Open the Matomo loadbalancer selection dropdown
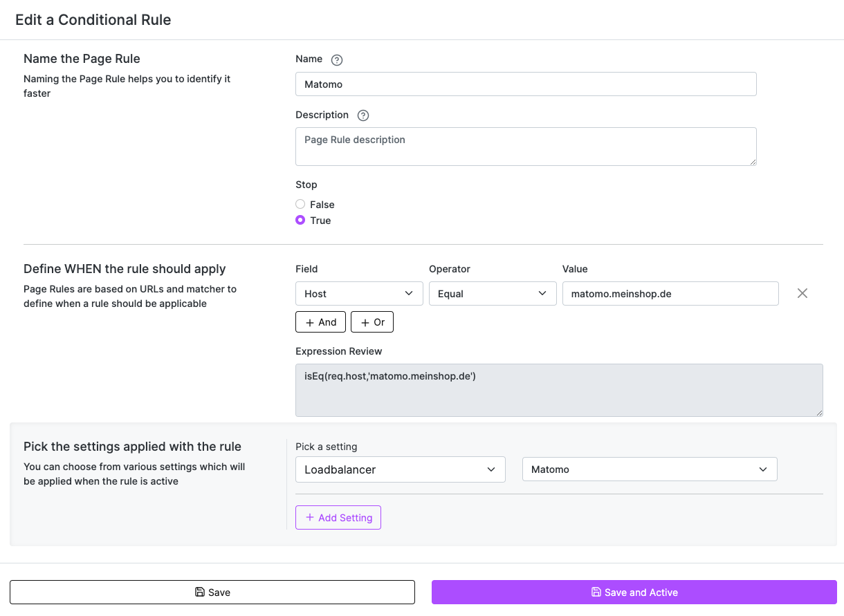The height and width of the screenshot is (616, 844). (x=650, y=469)
